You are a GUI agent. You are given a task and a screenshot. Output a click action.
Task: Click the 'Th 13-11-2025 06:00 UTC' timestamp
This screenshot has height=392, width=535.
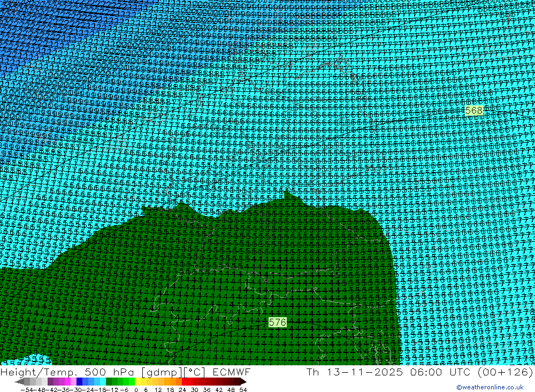click(x=388, y=372)
